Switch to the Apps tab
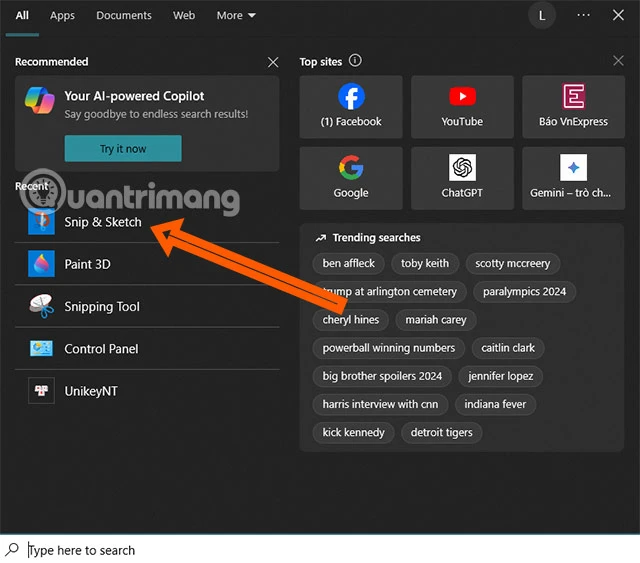Screen dimensions: 640x563 coord(62,15)
